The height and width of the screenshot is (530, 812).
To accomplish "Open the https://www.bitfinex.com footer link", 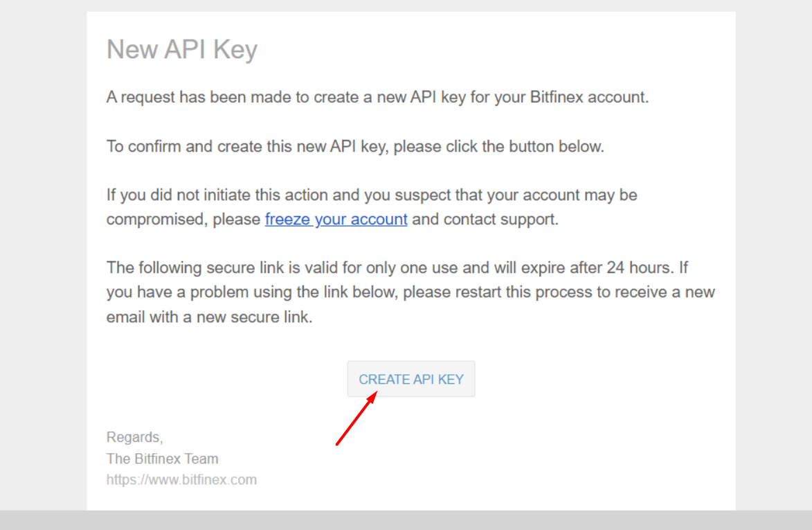I will pyautogui.click(x=181, y=479).
